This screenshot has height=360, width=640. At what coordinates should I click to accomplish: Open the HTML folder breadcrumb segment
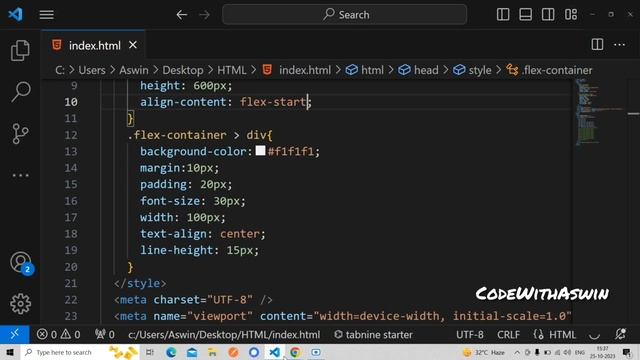click(x=231, y=70)
